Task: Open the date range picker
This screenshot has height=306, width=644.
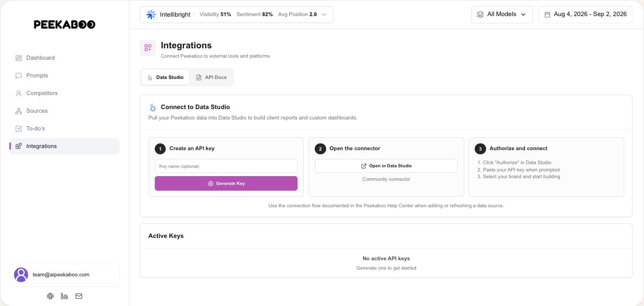Action: pos(585,15)
